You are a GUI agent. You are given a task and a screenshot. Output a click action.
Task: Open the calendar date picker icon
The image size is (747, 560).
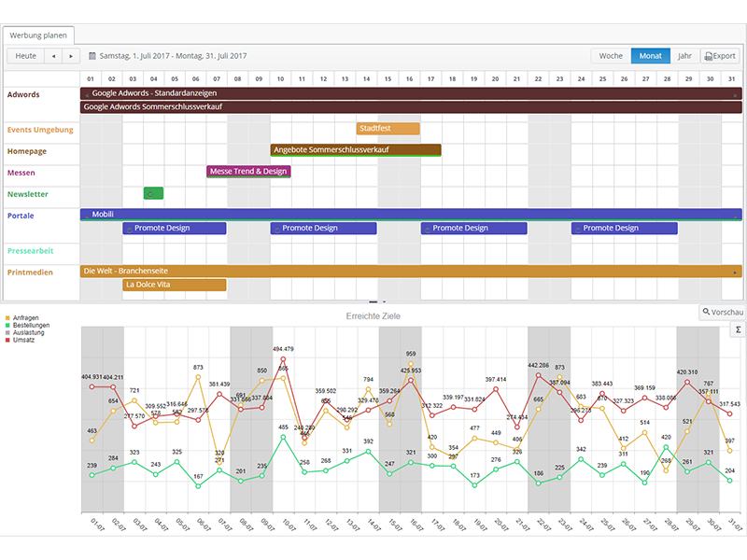click(x=92, y=56)
